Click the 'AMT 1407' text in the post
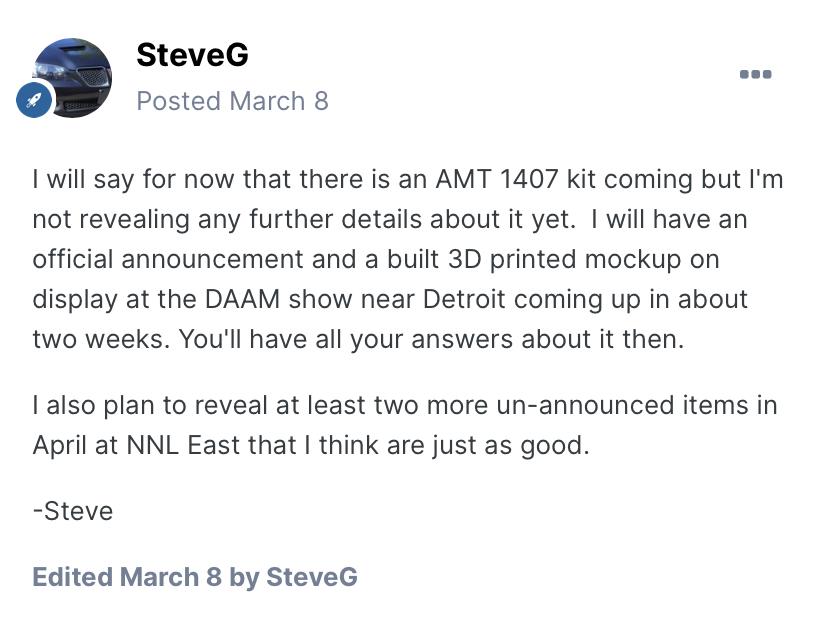828x642 pixels. (496, 179)
